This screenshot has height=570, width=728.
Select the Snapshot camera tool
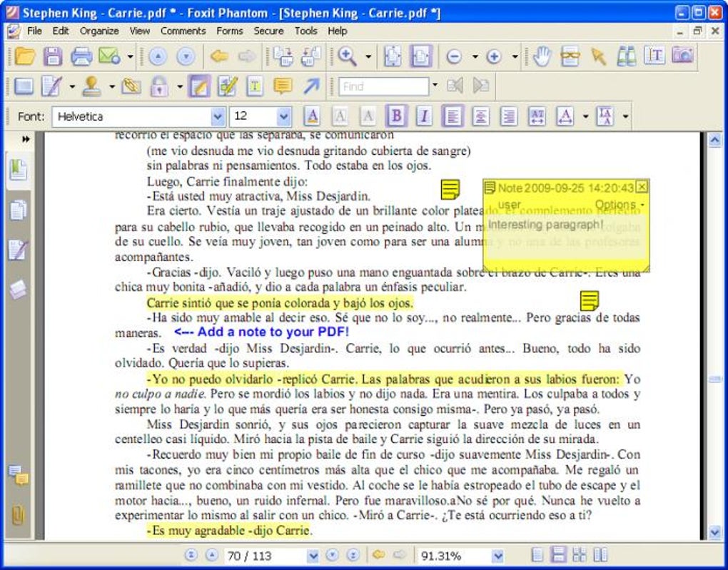pos(683,55)
